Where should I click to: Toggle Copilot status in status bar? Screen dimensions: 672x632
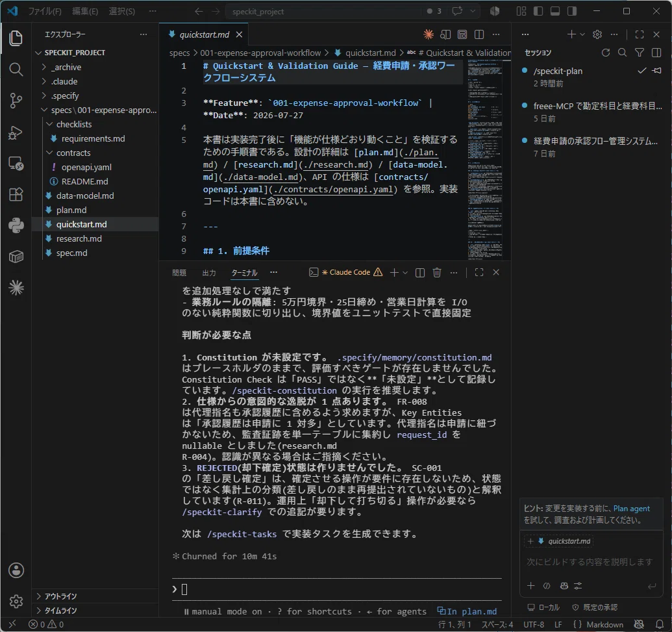[x=639, y=624]
